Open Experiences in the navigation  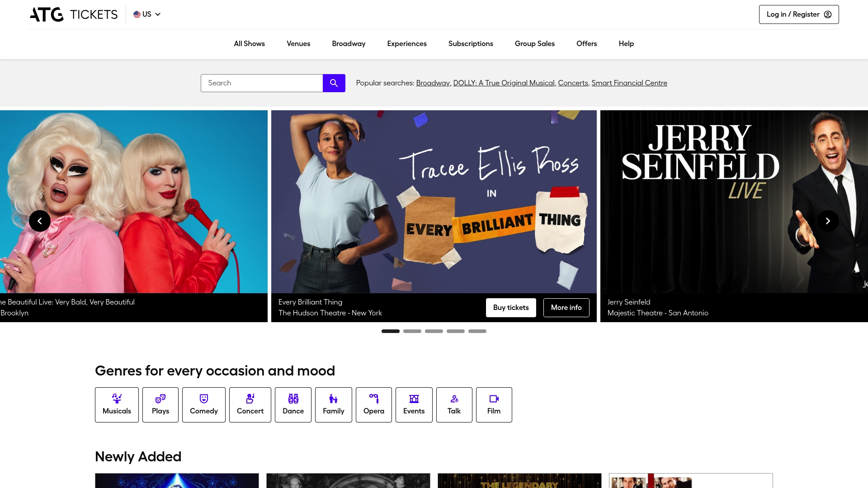407,44
